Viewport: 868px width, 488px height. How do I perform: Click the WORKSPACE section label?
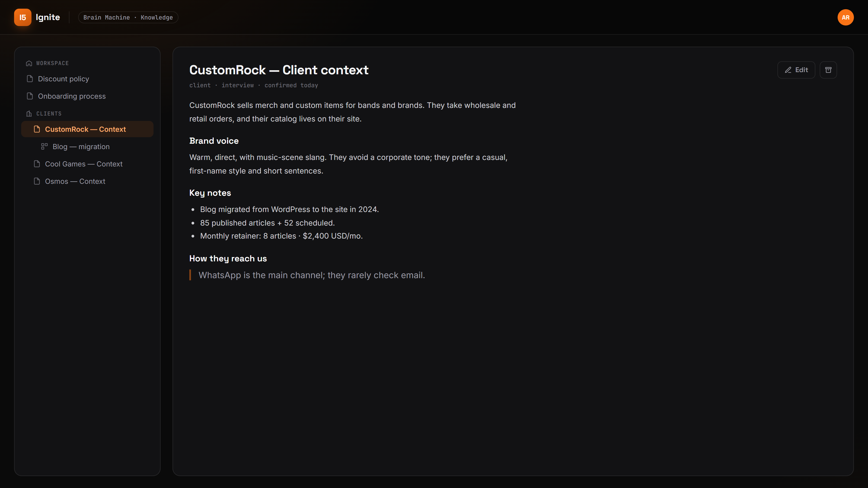(x=53, y=63)
